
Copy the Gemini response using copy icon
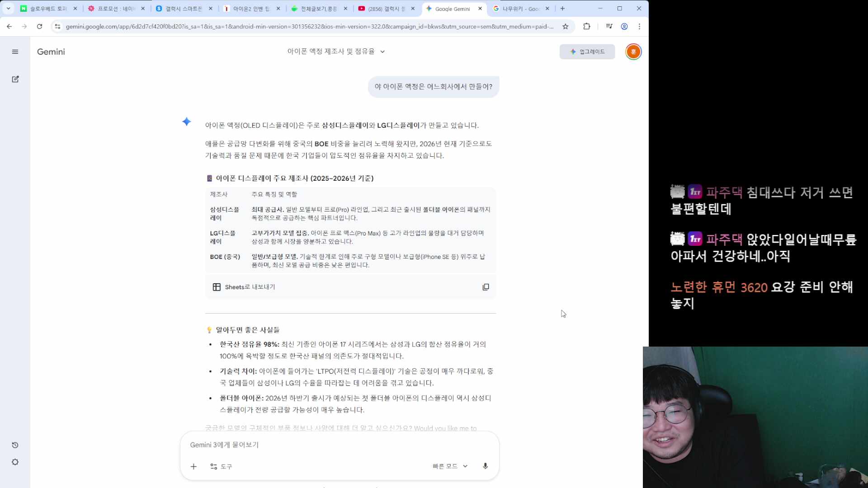[486, 287]
